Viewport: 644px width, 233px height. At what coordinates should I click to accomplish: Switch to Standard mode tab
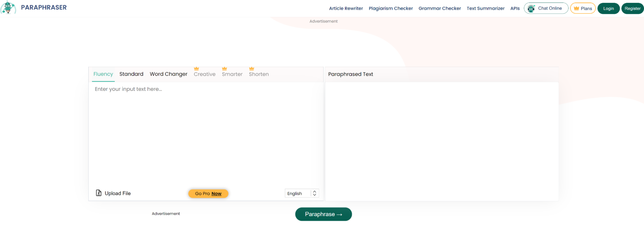pos(131,74)
